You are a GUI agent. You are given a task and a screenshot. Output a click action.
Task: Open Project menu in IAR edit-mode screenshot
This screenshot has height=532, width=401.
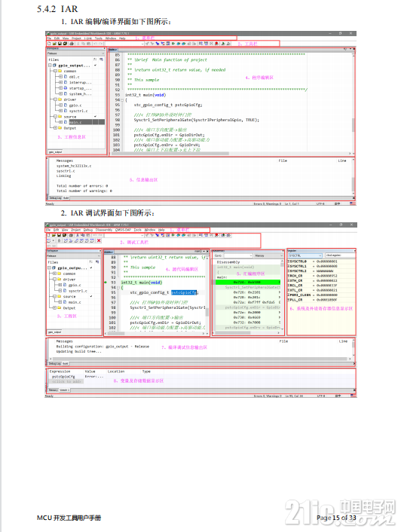76,38
